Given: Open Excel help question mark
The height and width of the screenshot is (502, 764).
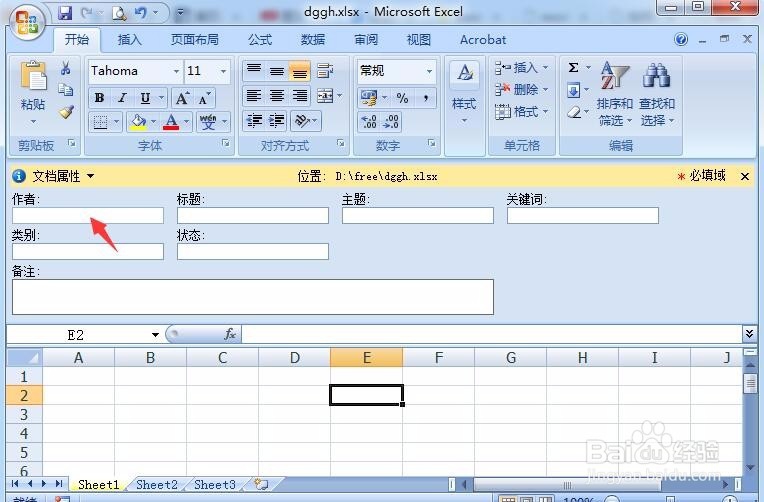Looking at the screenshot, I should [681, 39].
